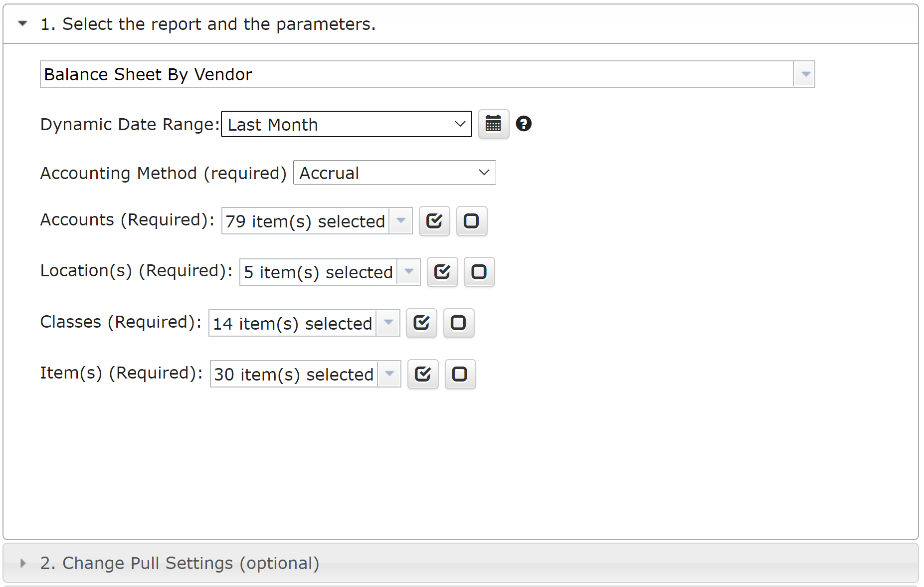Image resolution: width=924 pixels, height=587 pixels.
Task: Click the help question mark icon
Action: tap(524, 124)
